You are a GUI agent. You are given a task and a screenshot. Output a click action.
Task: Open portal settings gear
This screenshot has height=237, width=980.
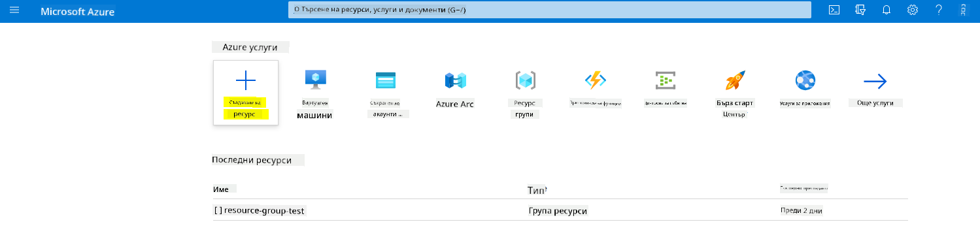coord(913,10)
